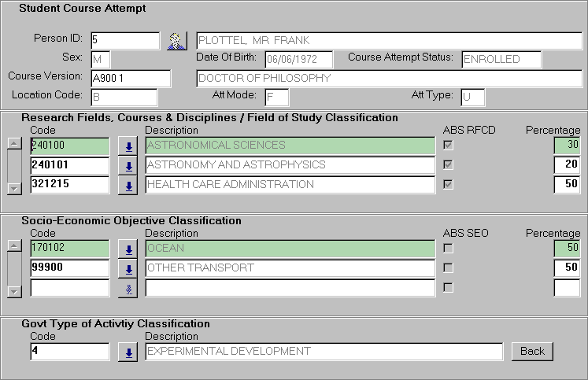Toggle ABS SEO checkbox for Other Transport
The height and width of the screenshot is (380, 588).
pos(449,268)
